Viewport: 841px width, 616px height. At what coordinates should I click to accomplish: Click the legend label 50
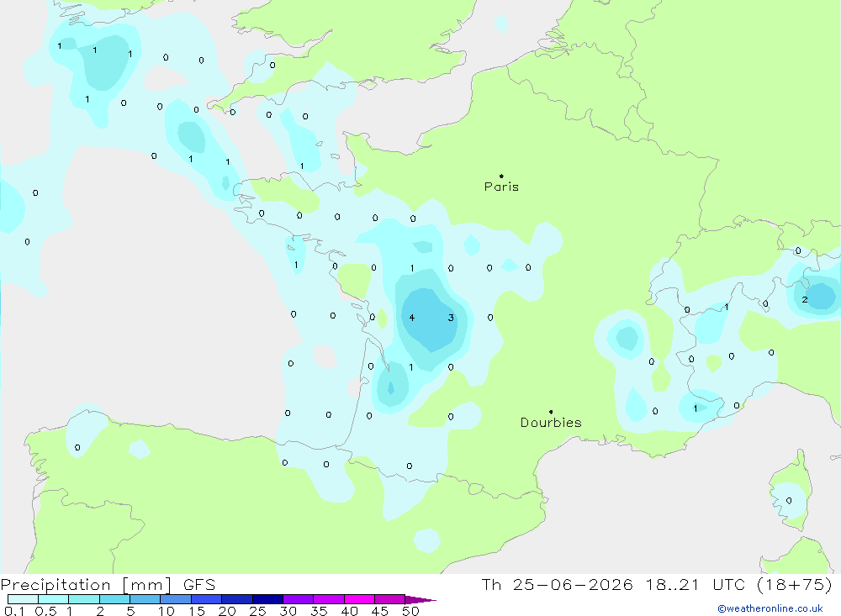(410, 611)
